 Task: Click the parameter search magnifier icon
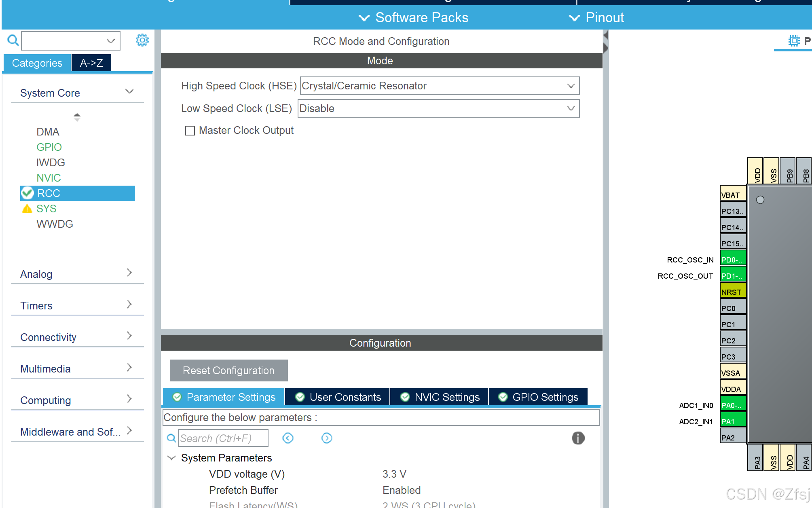[171, 438]
